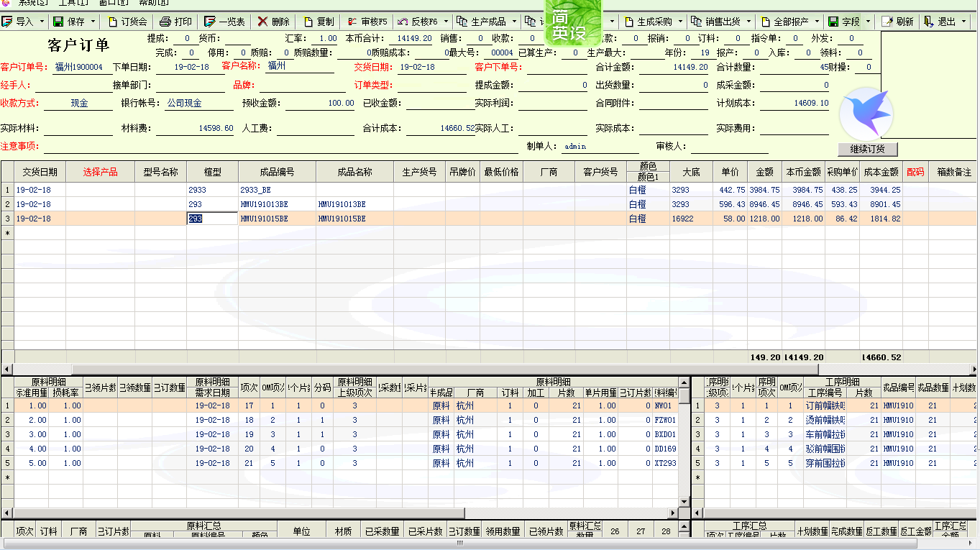Screen dimensions: 980x550
Task: Click the 打印 printer icon
Action: pos(165,22)
